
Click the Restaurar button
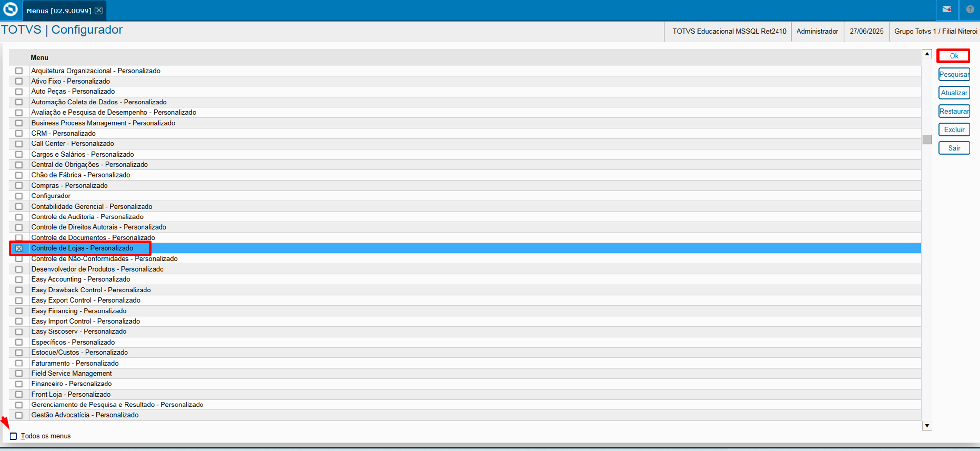(954, 111)
